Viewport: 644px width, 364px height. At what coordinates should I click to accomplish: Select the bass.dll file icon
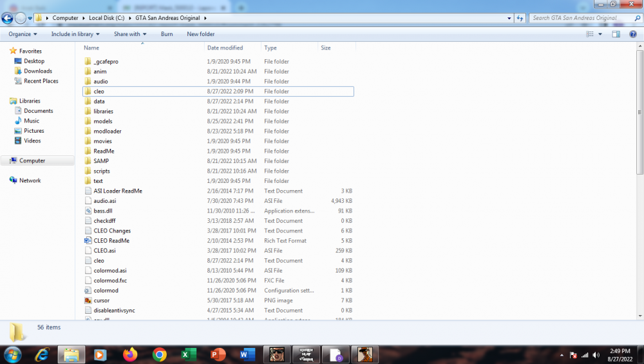point(88,211)
